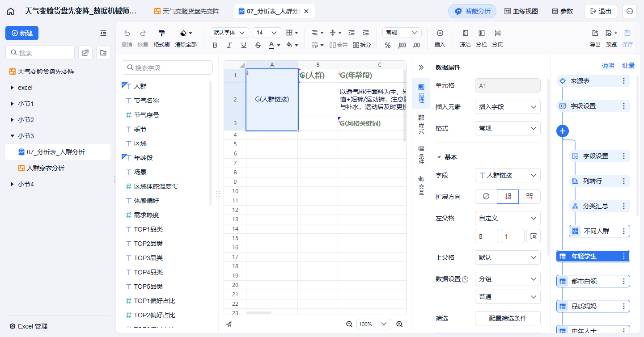
Task: Click the split cells (拆分) tool
Action: 362,45
